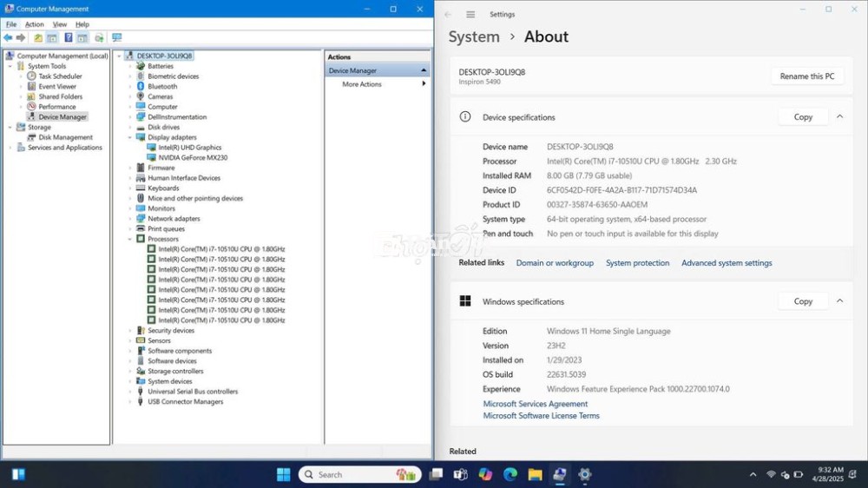The width and height of the screenshot is (868, 488).
Task: Expand the Performance node arrow
Action: click(x=21, y=106)
